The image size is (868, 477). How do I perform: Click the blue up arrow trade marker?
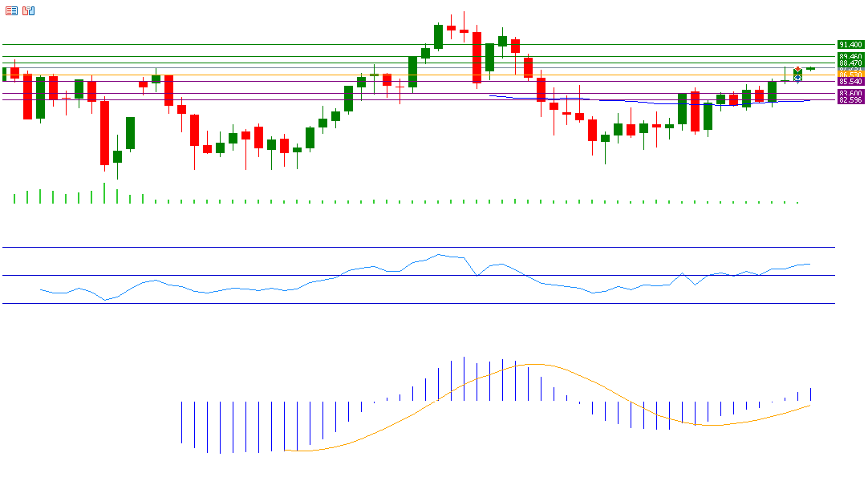797,78
